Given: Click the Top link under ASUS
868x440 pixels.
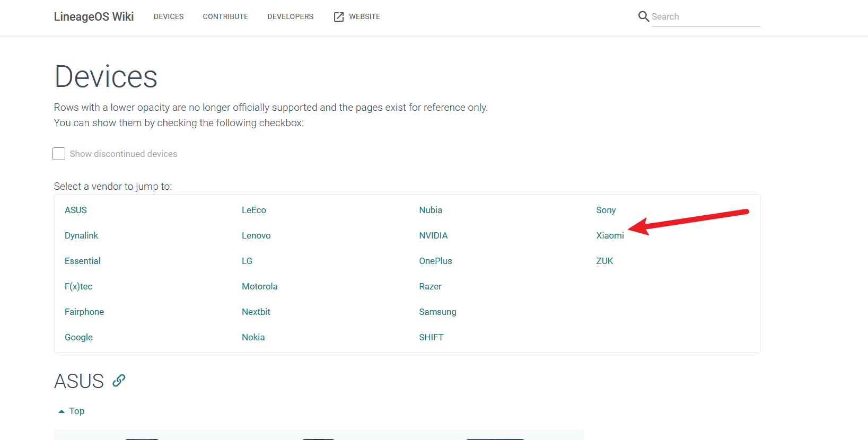Looking at the screenshot, I should [77, 411].
